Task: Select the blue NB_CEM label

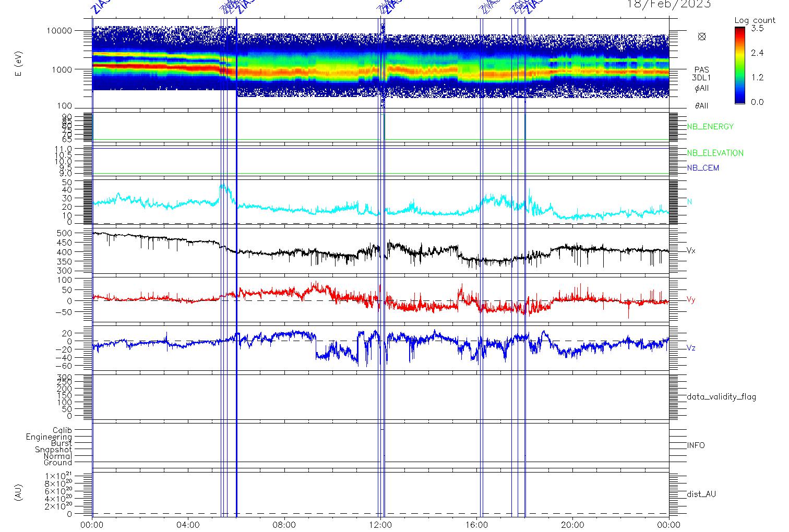Action: coord(703,168)
